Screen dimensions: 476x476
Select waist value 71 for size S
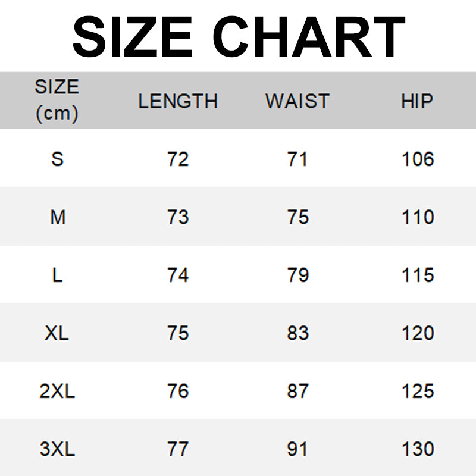(297, 159)
